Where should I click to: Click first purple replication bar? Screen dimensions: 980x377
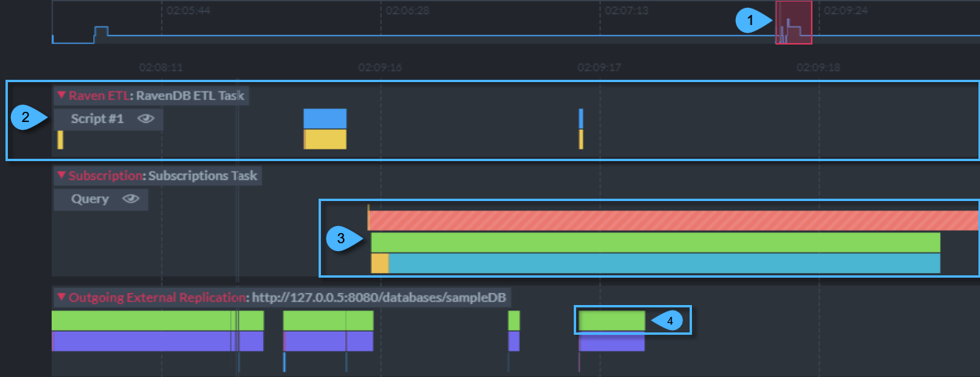(157, 341)
